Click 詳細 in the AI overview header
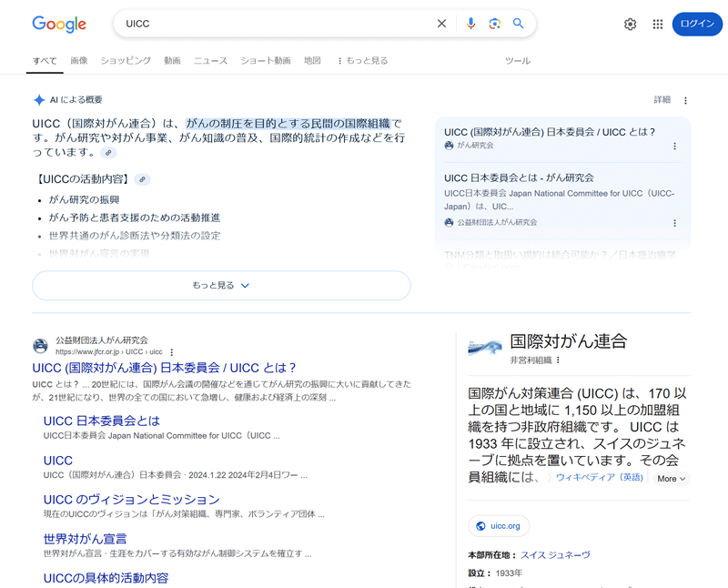Screen dimensions: 728x588 (x=662, y=100)
